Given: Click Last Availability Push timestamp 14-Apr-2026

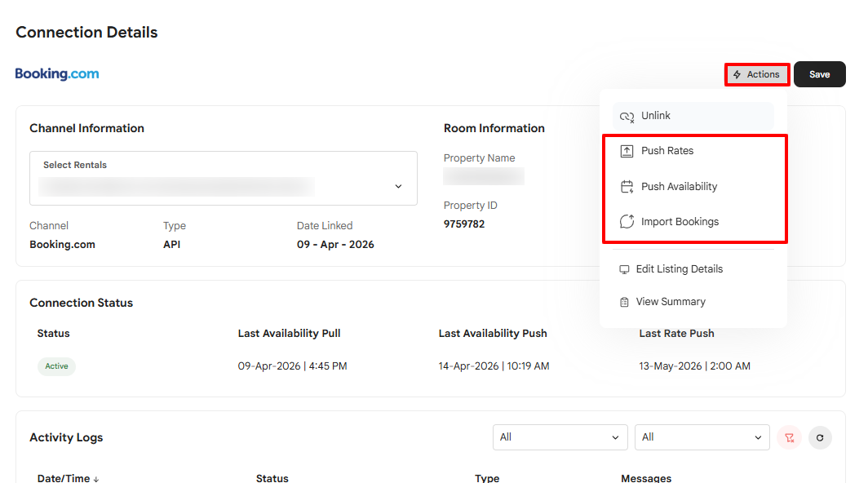Looking at the screenshot, I should [494, 366].
